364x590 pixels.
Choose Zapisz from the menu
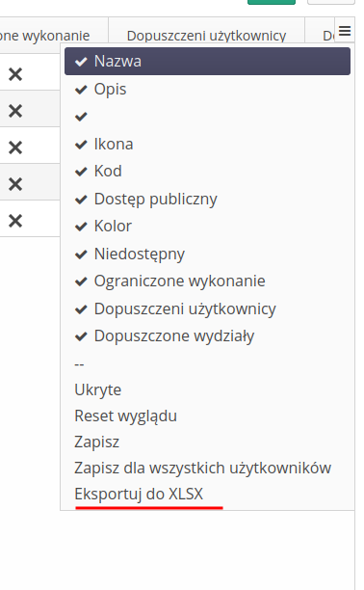click(96, 442)
